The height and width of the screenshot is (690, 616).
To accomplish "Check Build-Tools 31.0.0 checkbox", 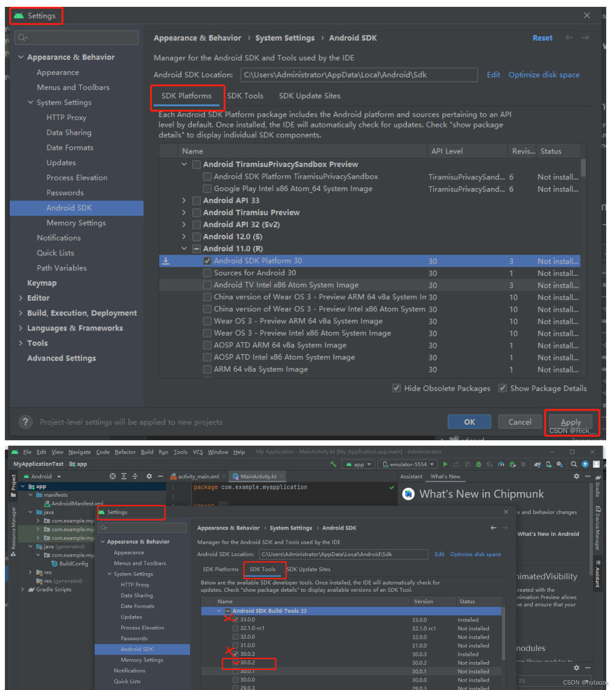I will [x=236, y=646].
